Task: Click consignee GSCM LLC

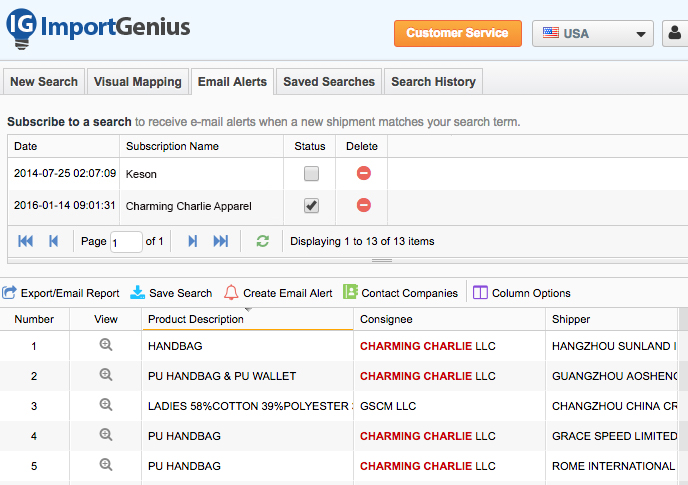Action: click(x=388, y=406)
